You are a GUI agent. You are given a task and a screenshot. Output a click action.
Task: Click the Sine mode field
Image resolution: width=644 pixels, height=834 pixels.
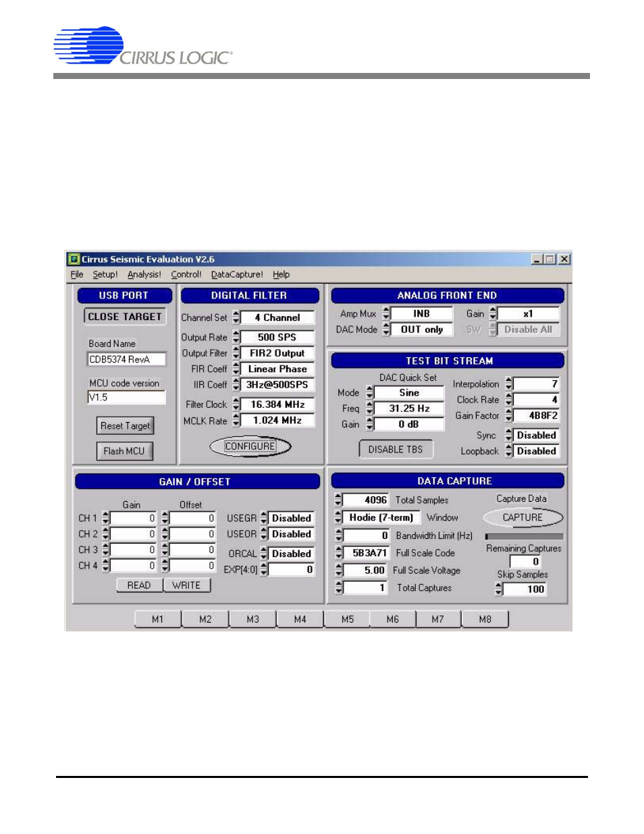409,393
